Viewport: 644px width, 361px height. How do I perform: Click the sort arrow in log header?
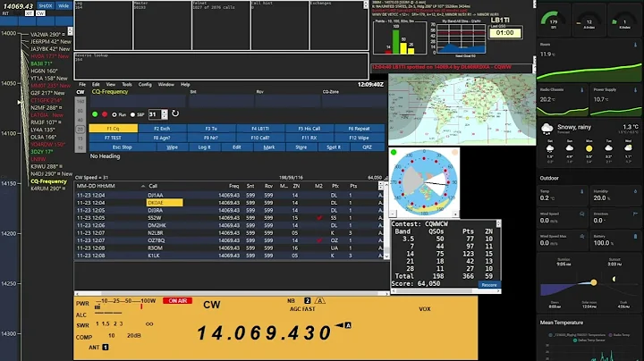point(143,186)
